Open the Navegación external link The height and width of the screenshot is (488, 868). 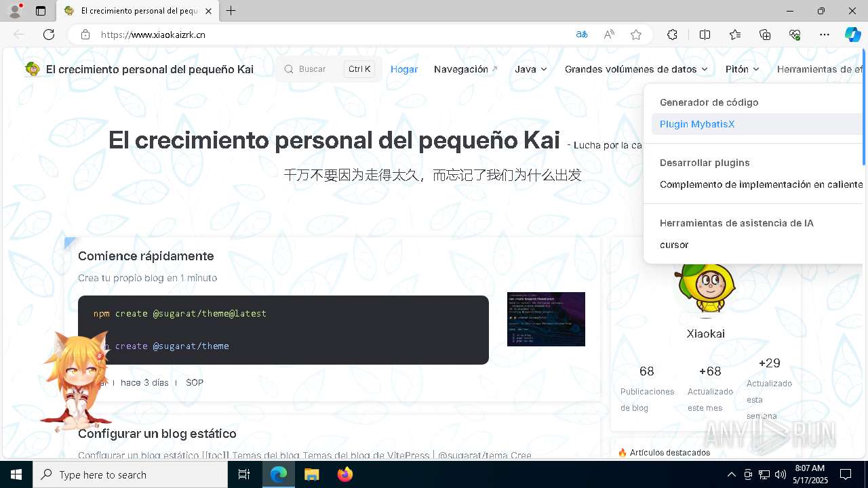tap(466, 69)
